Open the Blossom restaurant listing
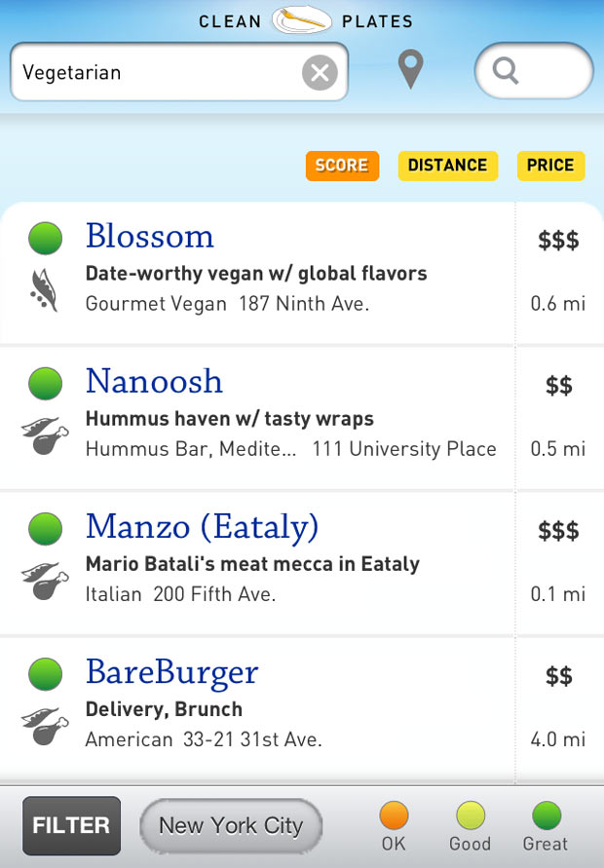604x868 pixels. [150, 237]
